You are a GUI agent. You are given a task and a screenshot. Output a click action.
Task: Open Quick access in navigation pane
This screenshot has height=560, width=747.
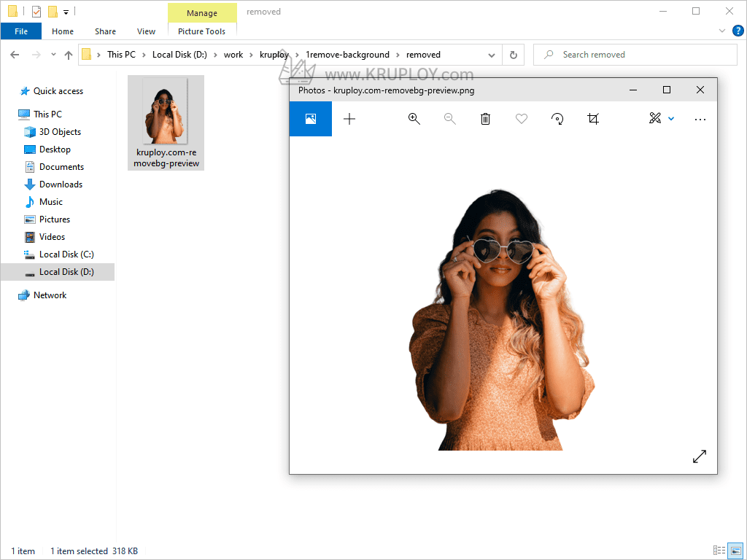click(58, 91)
